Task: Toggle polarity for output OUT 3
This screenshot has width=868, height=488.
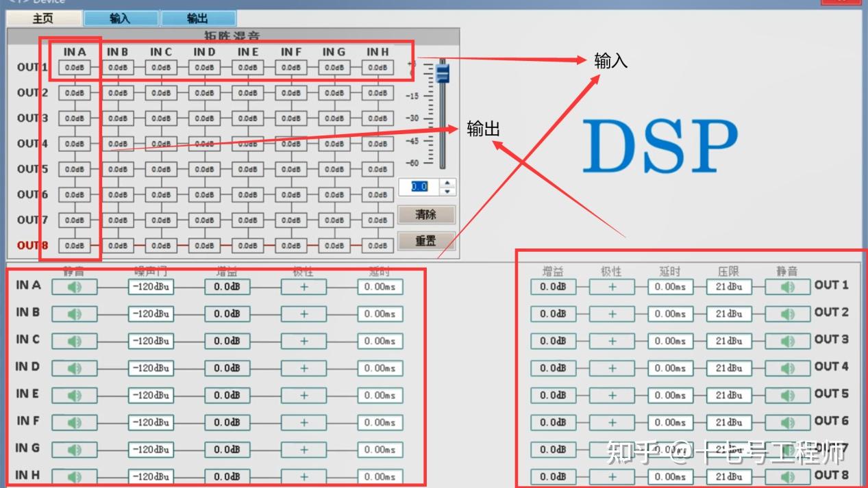Action: [612, 341]
